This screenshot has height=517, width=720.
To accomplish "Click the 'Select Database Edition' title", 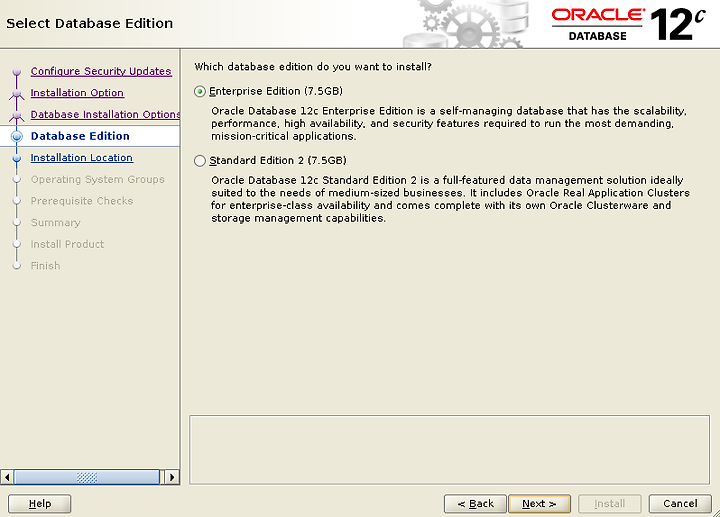I will (90, 23).
